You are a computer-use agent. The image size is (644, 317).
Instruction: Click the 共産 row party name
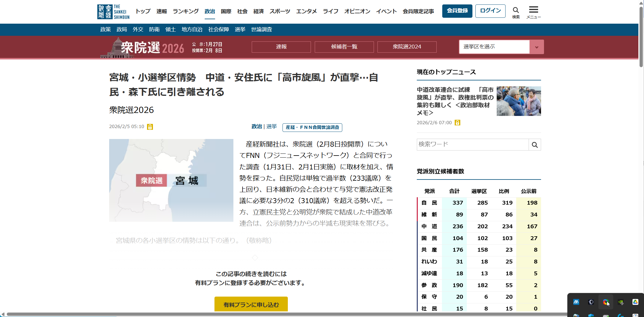coord(429,250)
